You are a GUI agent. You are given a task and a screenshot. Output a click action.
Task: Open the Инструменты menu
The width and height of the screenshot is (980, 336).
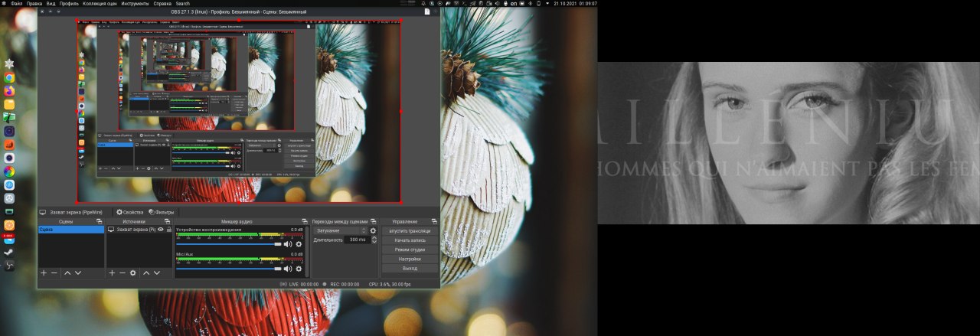(x=135, y=4)
